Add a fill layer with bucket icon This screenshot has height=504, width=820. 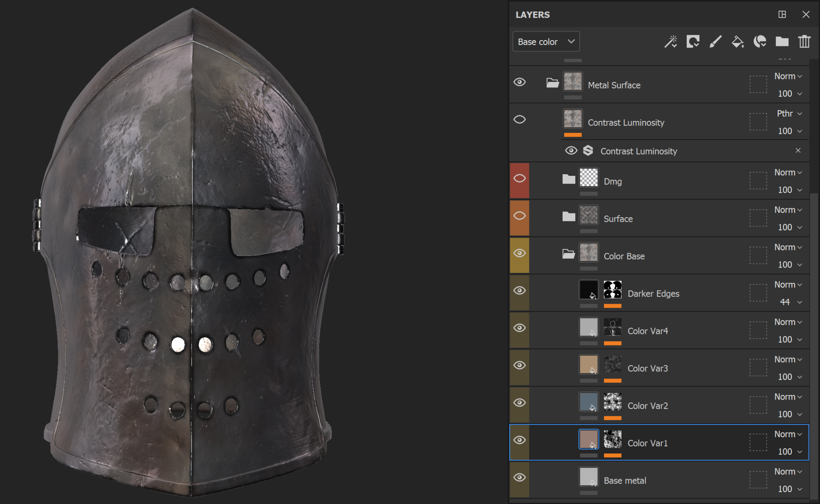737,41
